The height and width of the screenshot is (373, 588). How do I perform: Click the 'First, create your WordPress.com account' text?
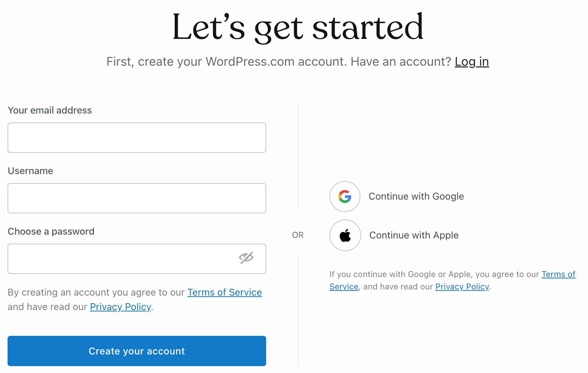point(227,62)
